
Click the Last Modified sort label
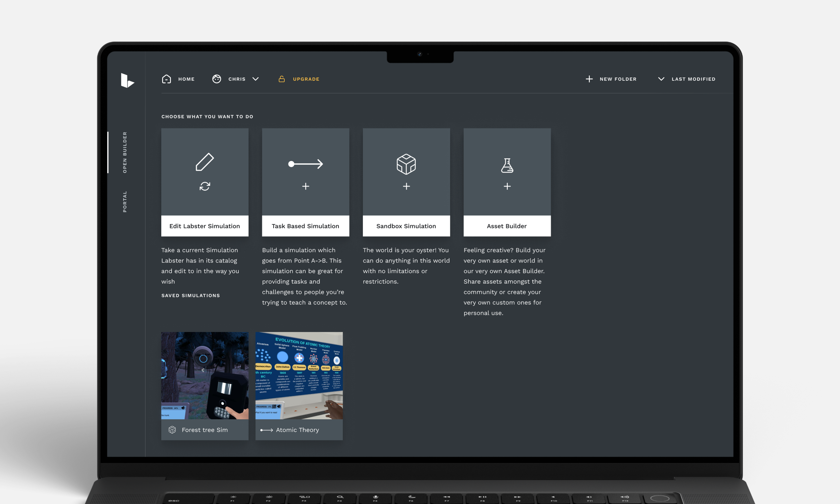[693, 79]
